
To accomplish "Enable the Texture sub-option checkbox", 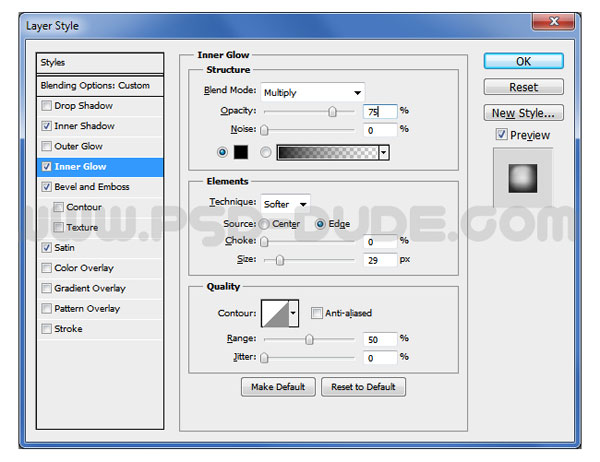I will (58, 227).
